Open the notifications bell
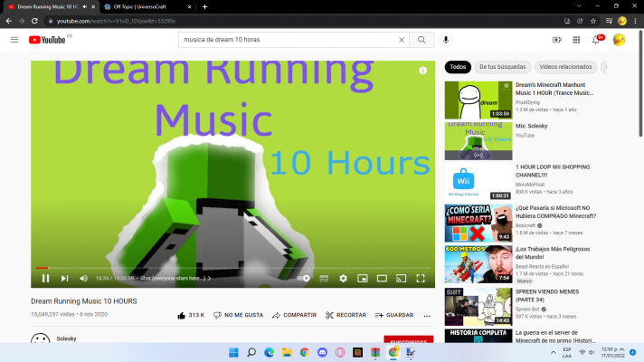 pyautogui.click(x=596, y=40)
